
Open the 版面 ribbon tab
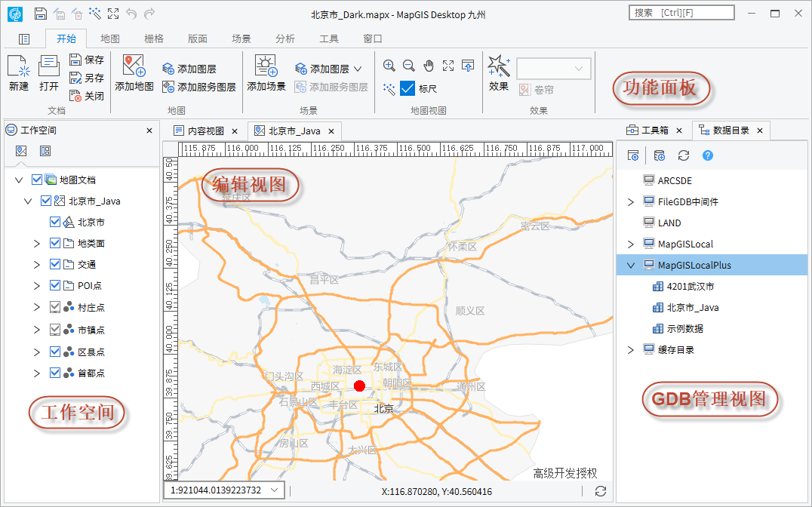coord(197,38)
